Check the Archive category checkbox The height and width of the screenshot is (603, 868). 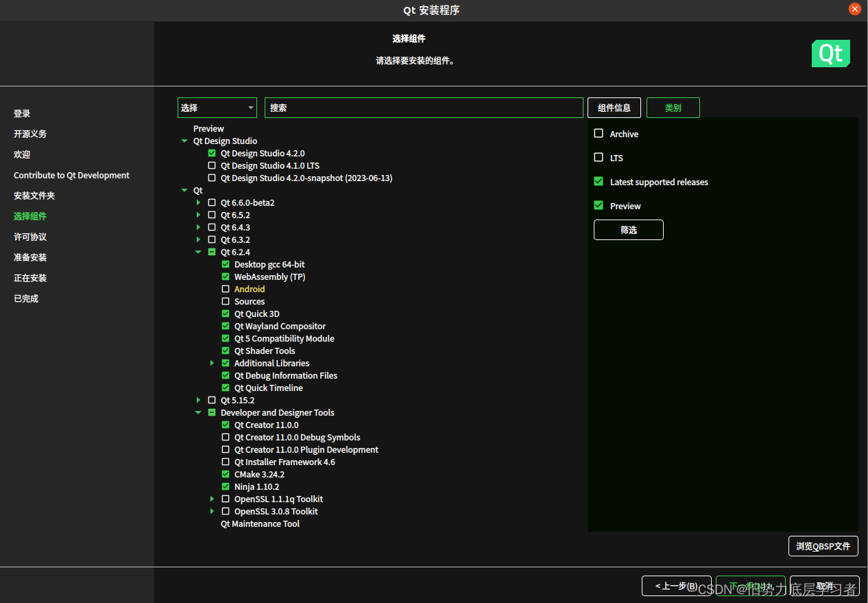tap(599, 133)
